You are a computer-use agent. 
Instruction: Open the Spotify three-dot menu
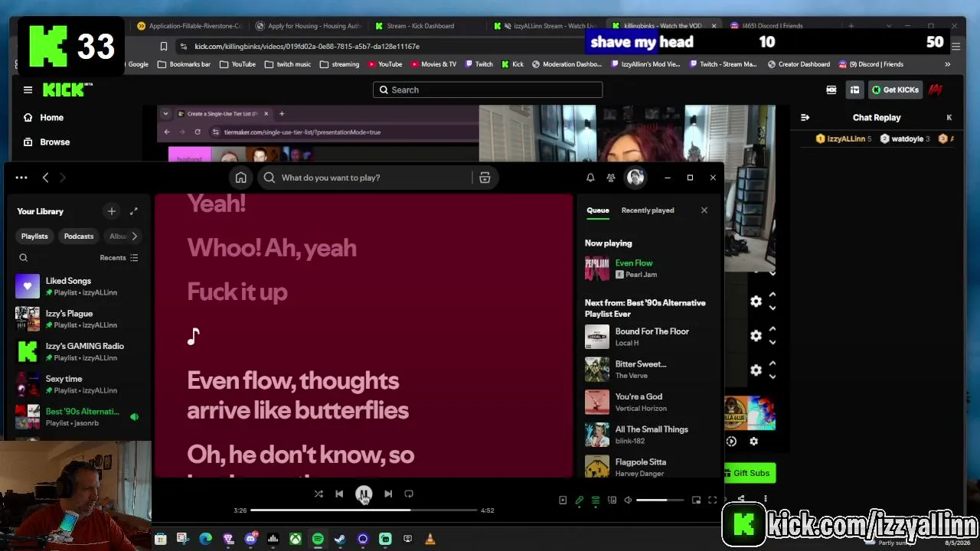[x=21, y=178]
